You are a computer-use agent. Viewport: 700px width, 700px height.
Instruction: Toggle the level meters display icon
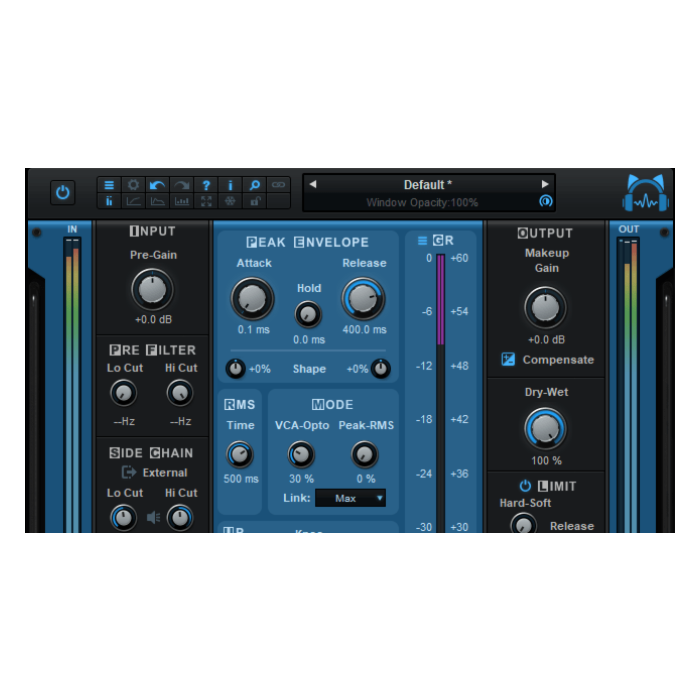click(x=109, y=201)
